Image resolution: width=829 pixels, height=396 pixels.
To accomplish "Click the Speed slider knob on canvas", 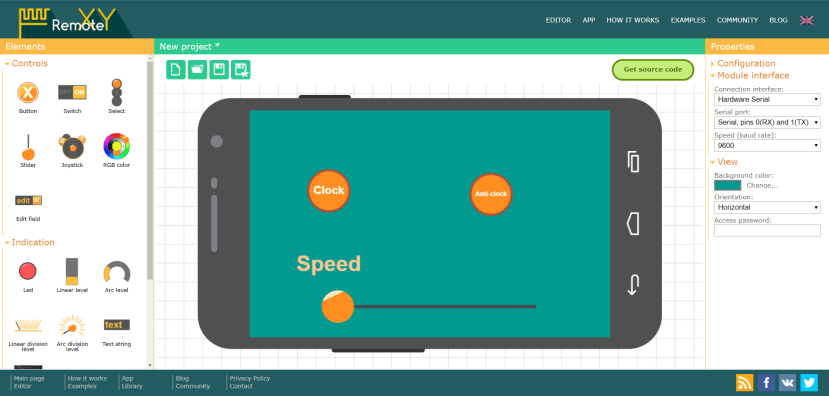I will click(x=337, y=307).
